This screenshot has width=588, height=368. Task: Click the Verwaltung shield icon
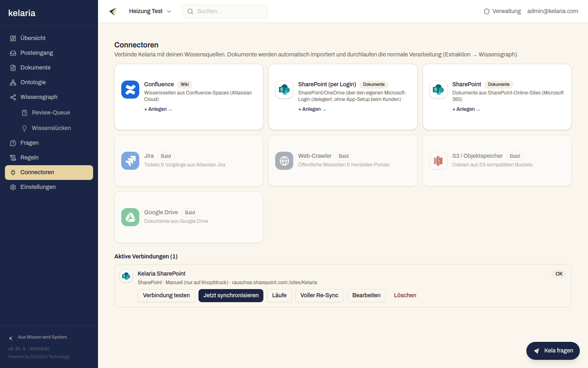(x=487, y=11)
